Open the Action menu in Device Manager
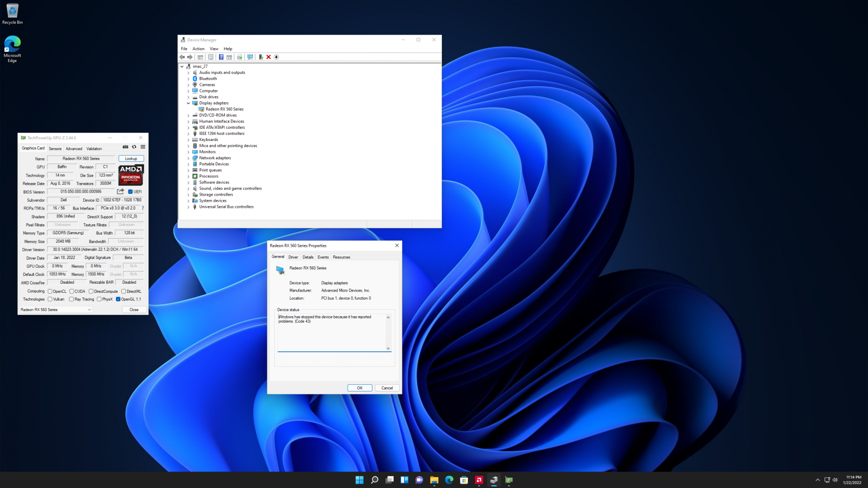868x488 pixels. pyautogui.click(x=198, y=49)
